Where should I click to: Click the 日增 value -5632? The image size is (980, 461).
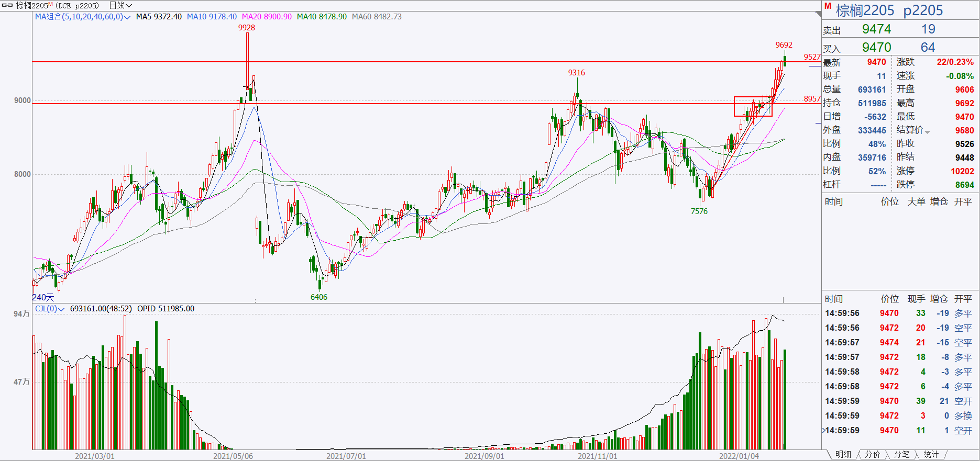click(874, 117)
